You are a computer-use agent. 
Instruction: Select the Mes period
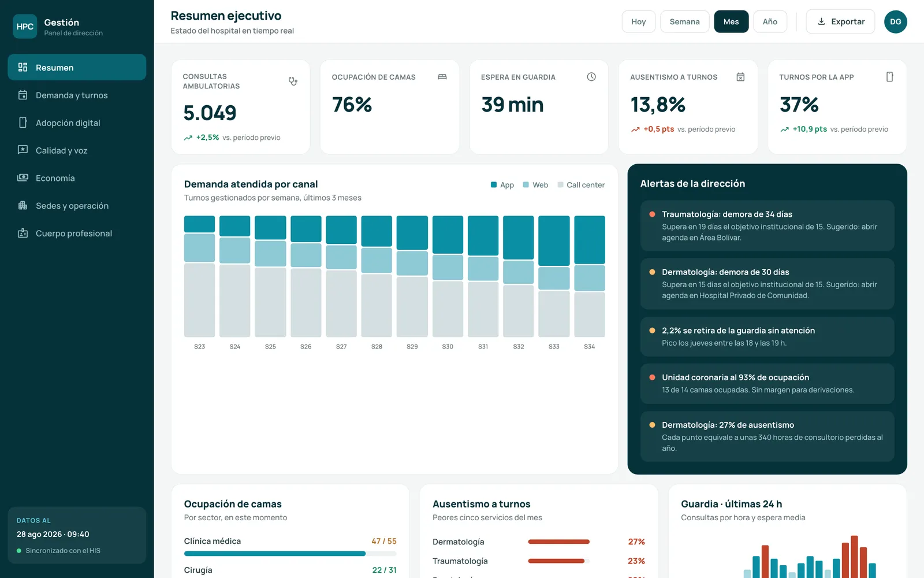(731, 21)
